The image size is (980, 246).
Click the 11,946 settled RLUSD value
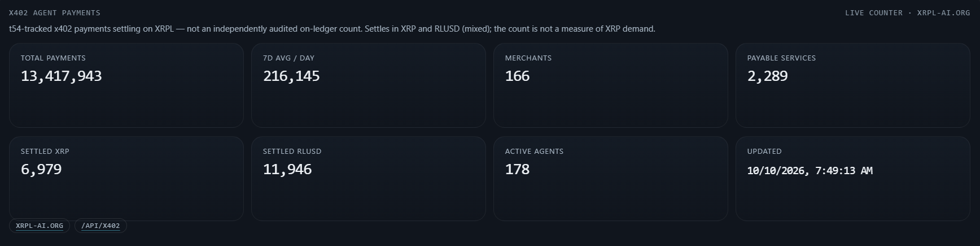pyautogui.click(x=287, y=170)
